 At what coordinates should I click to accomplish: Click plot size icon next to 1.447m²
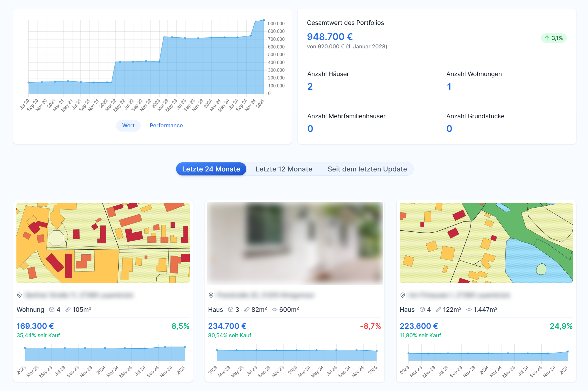point(469,310)
